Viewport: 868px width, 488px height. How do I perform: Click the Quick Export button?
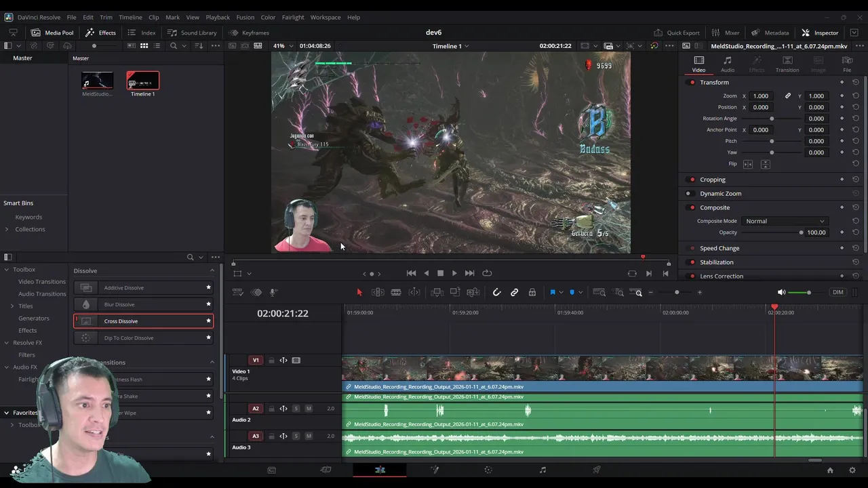(x=677, y=33)
